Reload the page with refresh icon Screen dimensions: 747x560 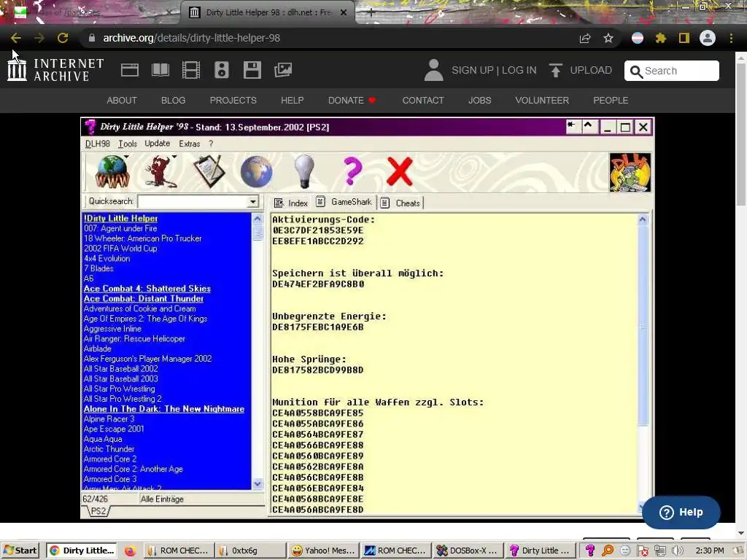63,38
